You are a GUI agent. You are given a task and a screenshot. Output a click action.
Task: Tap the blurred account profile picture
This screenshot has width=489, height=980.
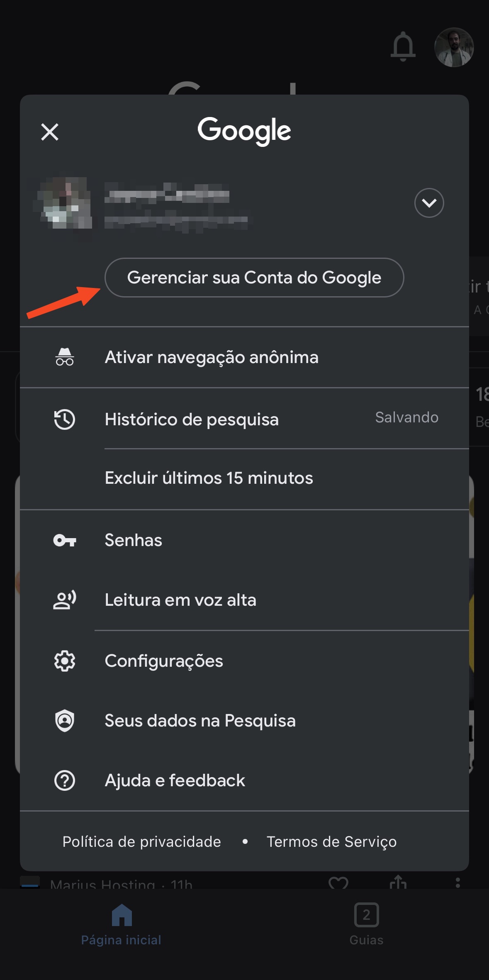click(x=65, y=203)
